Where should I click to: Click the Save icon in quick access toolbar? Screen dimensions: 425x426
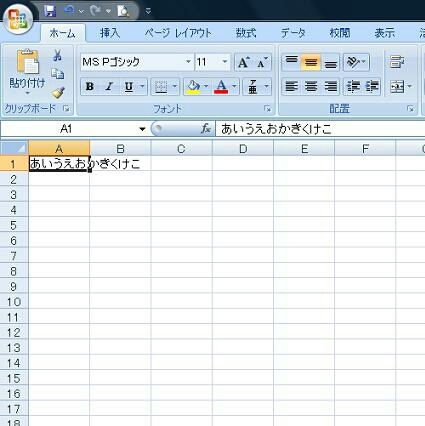[50, 11]
